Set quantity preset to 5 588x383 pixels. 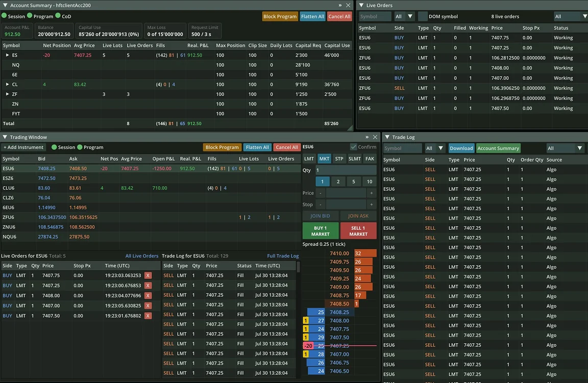pyautogui.click(x=354, y=182)
